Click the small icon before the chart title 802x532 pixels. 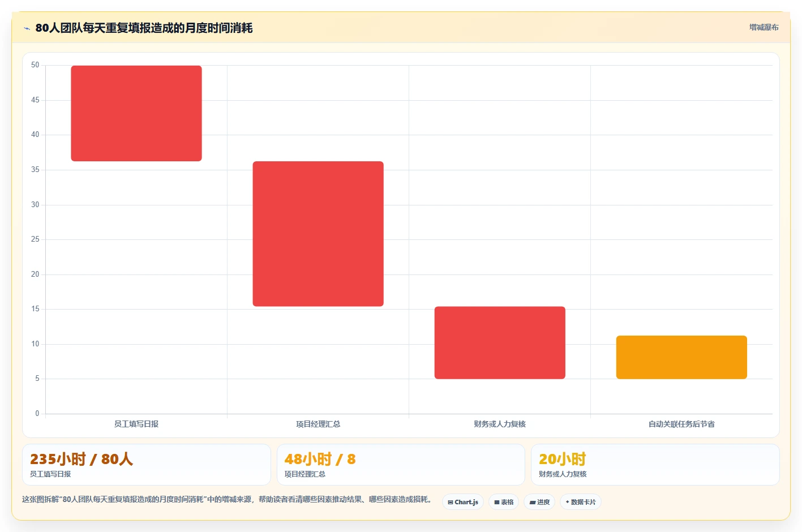point(27,28)
